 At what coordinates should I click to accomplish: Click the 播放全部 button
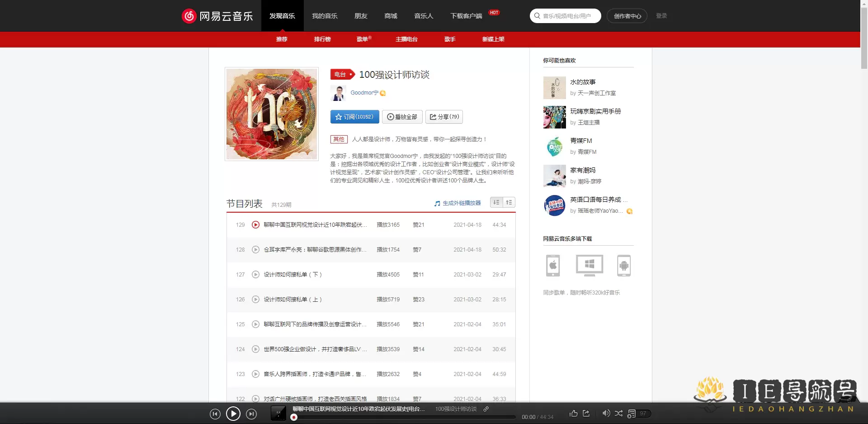[402, 117]
